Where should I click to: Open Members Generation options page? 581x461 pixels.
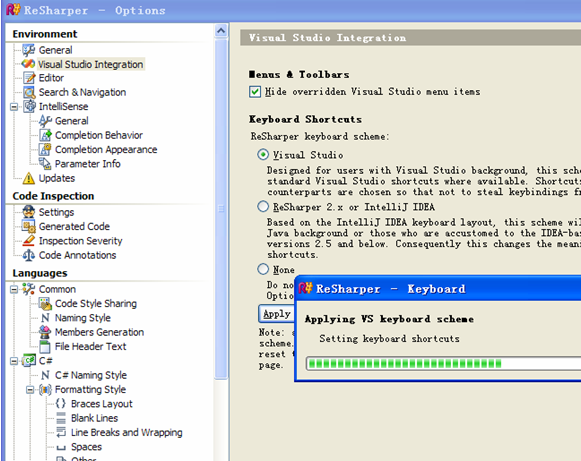pyautogui.click(x=99, y=332)
